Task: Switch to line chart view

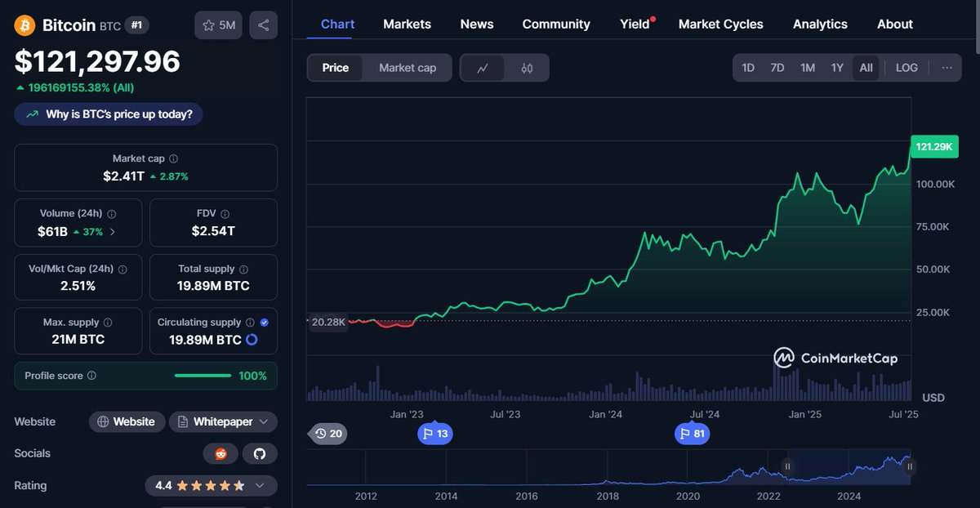Action: click(x=483, y=68)
